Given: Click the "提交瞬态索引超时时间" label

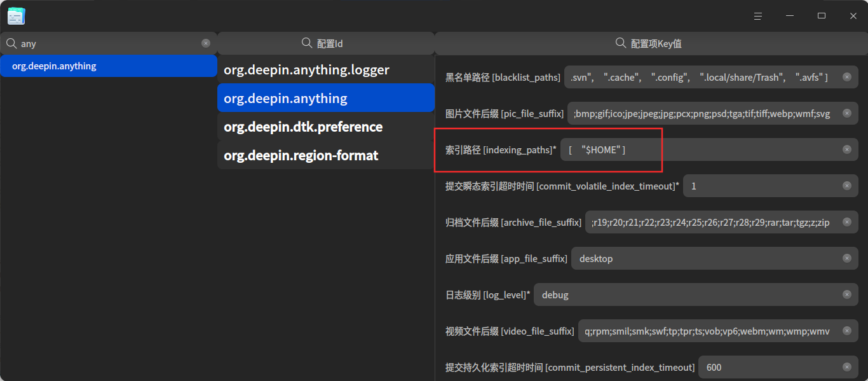Looking at the screenshot, I should [489, 186].
